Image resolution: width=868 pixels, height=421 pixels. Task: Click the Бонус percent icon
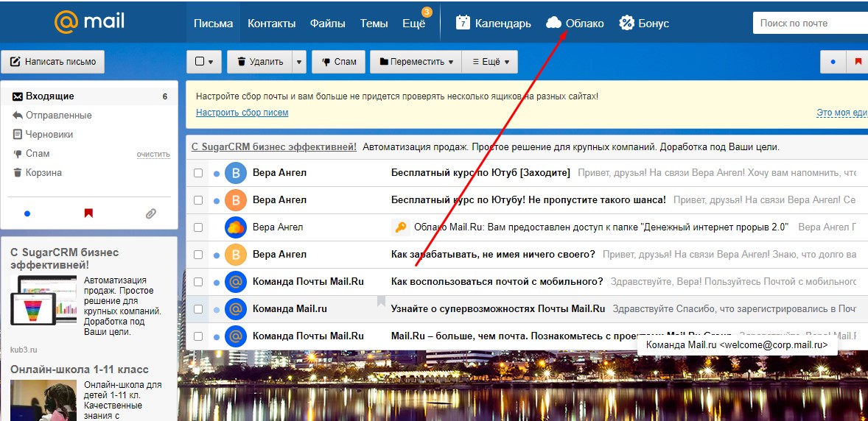[626, 23]
